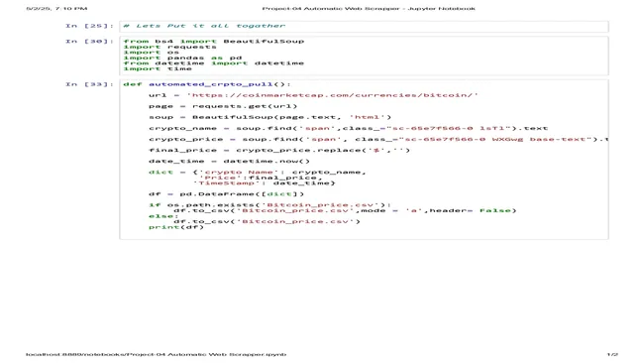The height and width of the screenshot is (363, 644).
Task: Click the header timestamp "5/2/25, 7:10 PM"
Action: [x=56, y=8]
